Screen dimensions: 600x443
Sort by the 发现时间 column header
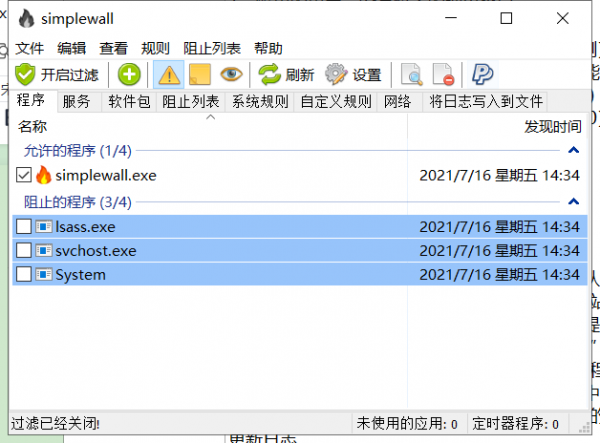point(553,126)
